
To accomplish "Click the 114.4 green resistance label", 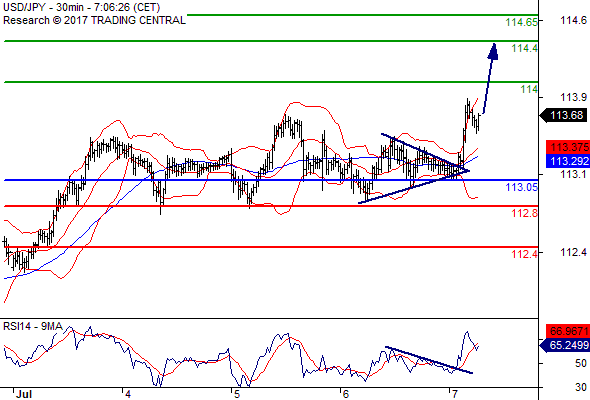I will point(525,48).
